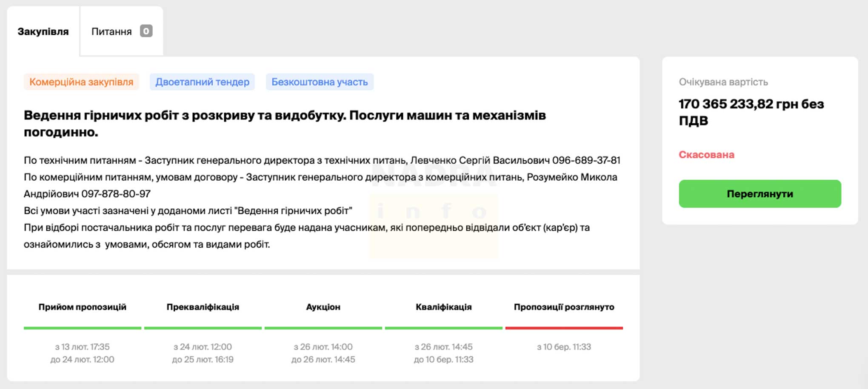Open the Питання tab
This screenshot has height=389, width=868.
click(x=111, y=32)
